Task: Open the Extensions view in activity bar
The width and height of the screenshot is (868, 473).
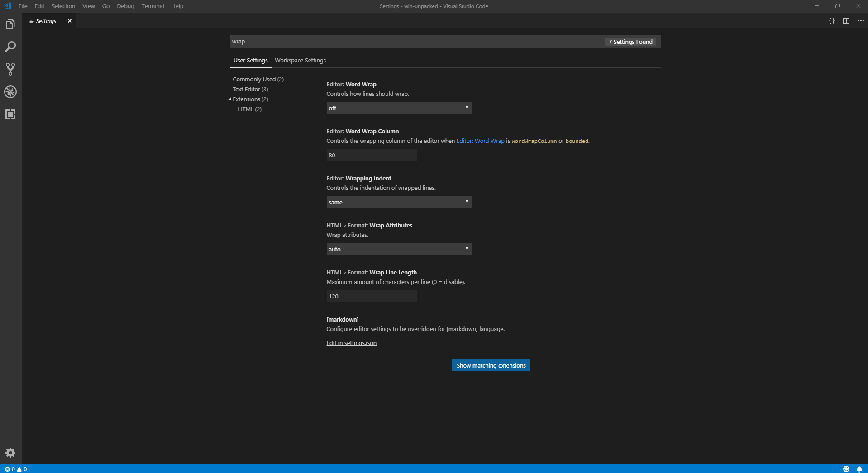Action: click(x=10, y=114)
